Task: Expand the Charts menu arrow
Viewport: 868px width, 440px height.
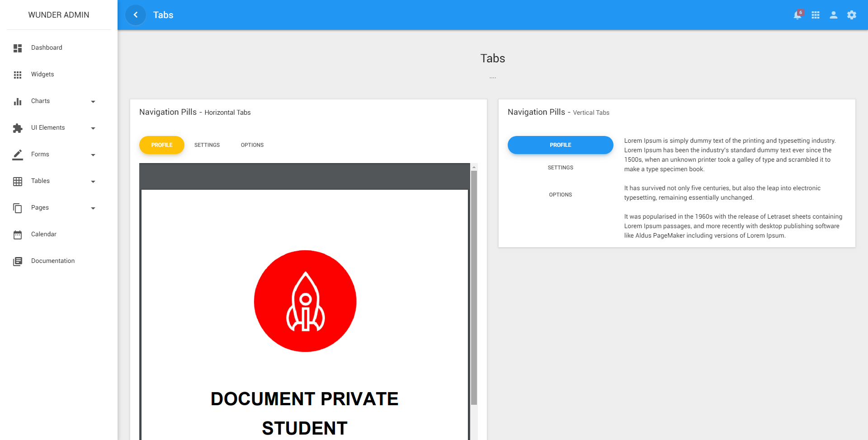Action: (93, 102)
